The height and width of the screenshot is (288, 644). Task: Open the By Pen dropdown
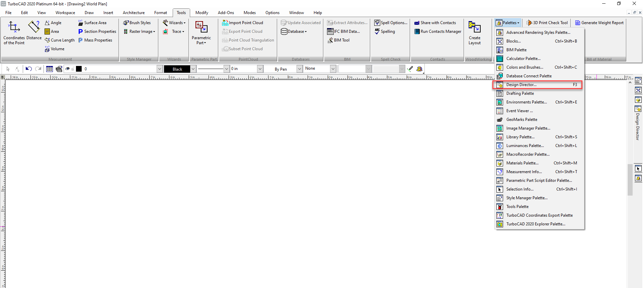point(300,69)
